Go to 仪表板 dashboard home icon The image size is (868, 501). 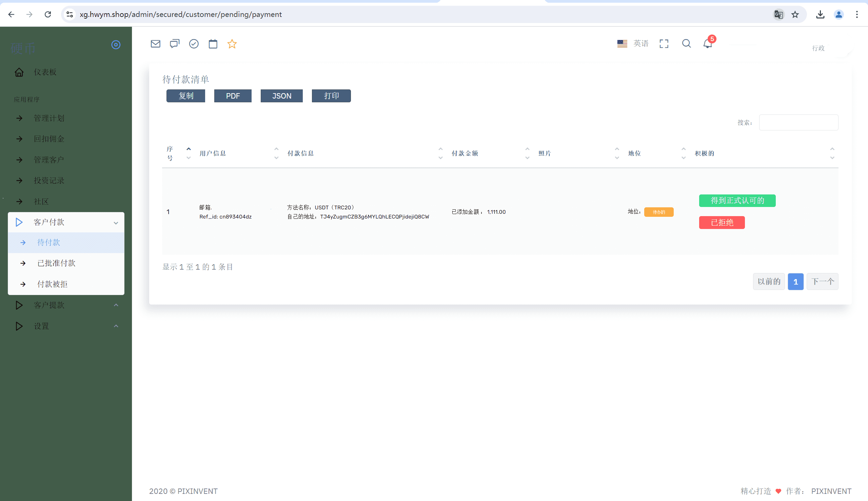(19, 72)
